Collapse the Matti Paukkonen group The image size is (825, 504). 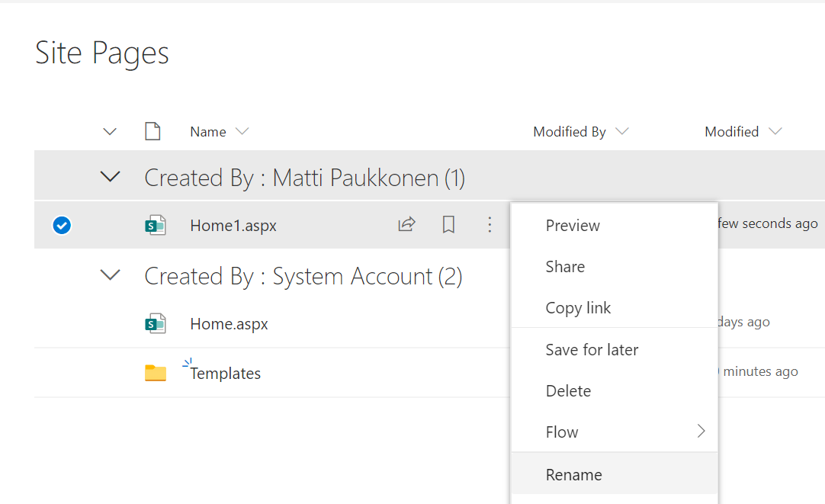pos(109,175)
